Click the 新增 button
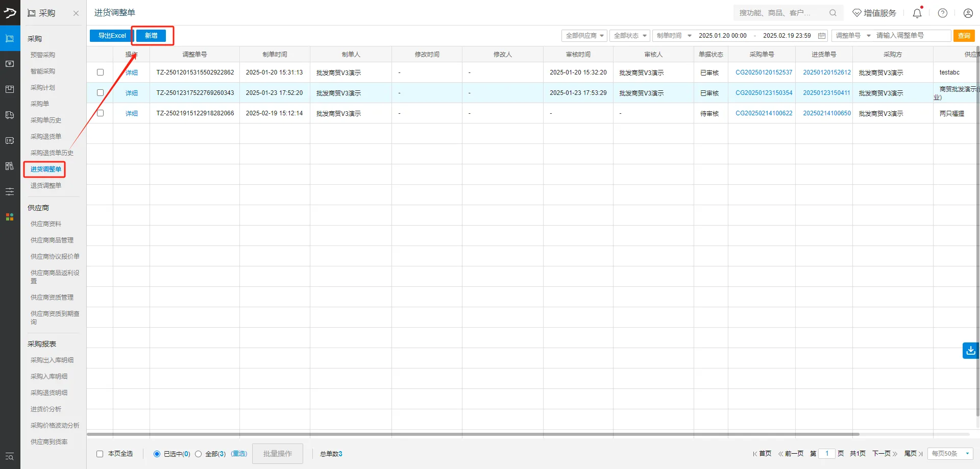Screen dimensions: 980x469 151,36
